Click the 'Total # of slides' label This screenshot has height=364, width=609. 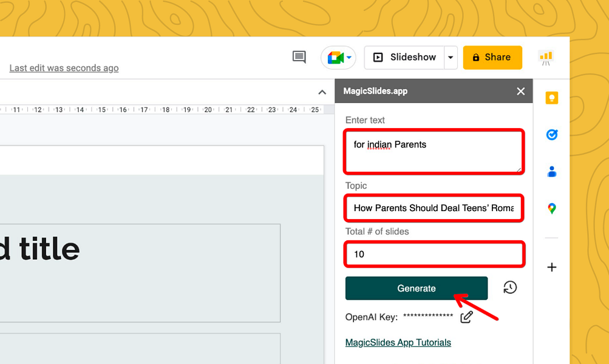point(377,232)
